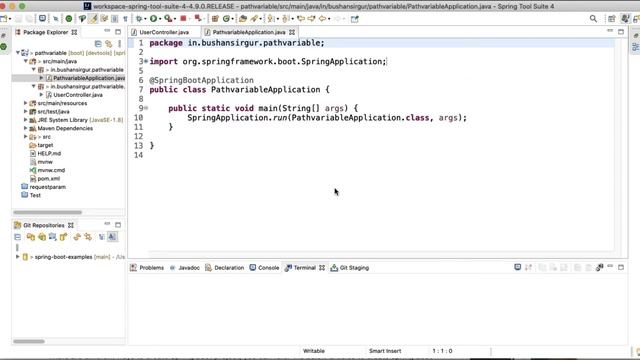Click the Package Explorer horizontal scrollbar
The height and width of the screenshot is (360, 640).
[47, 212]
